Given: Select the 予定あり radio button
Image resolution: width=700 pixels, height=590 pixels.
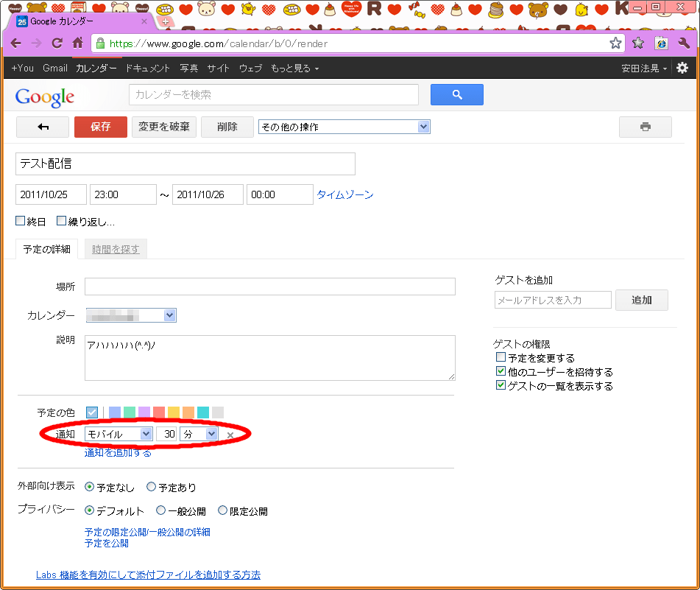Looking at the screenshot, I should coord(152,487).
